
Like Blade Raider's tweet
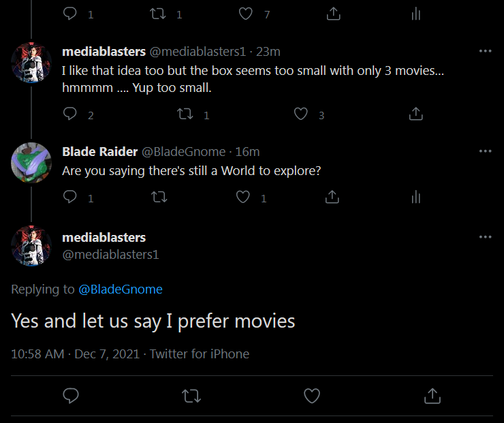pos(243,198)
